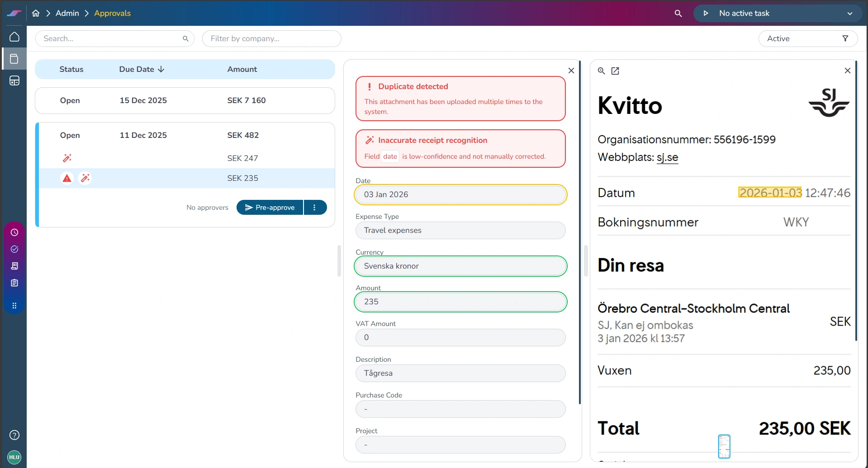
Task: Open the HLU user avatar
Action: [x=14, y=457]
